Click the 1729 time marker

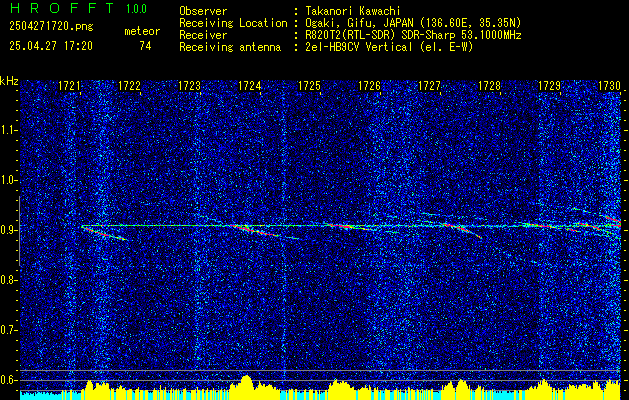click(549, 86)
